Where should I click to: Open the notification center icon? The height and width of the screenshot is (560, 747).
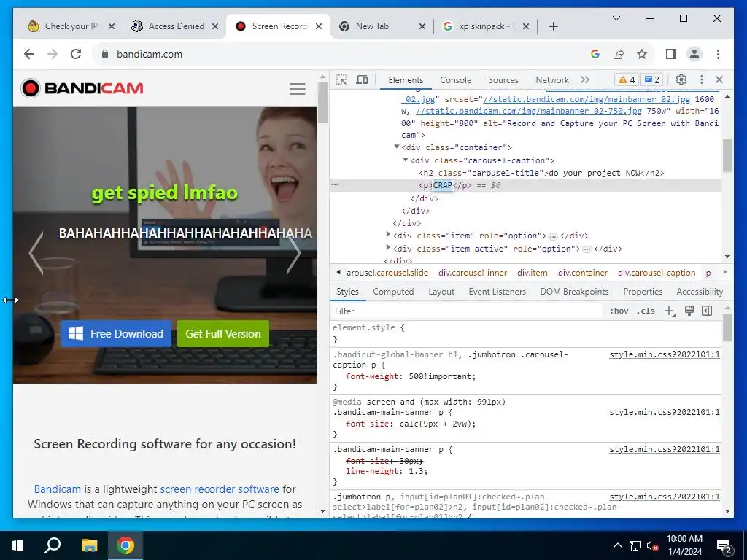point(724,546)
